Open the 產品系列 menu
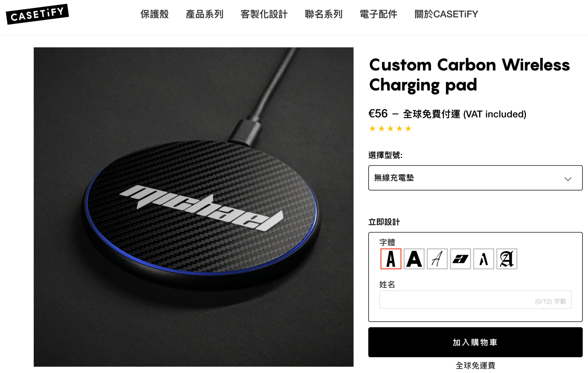The image size is (588, 373). (x=204, y=14)
